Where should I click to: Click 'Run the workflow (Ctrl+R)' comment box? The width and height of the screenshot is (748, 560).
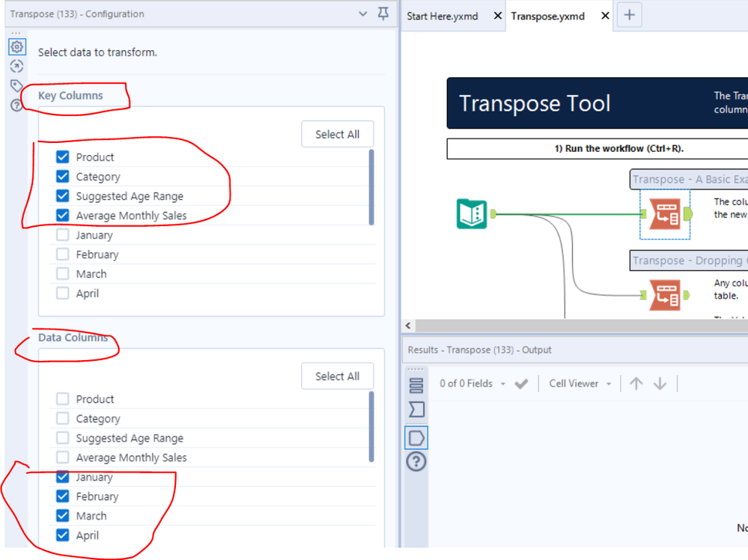598,148
